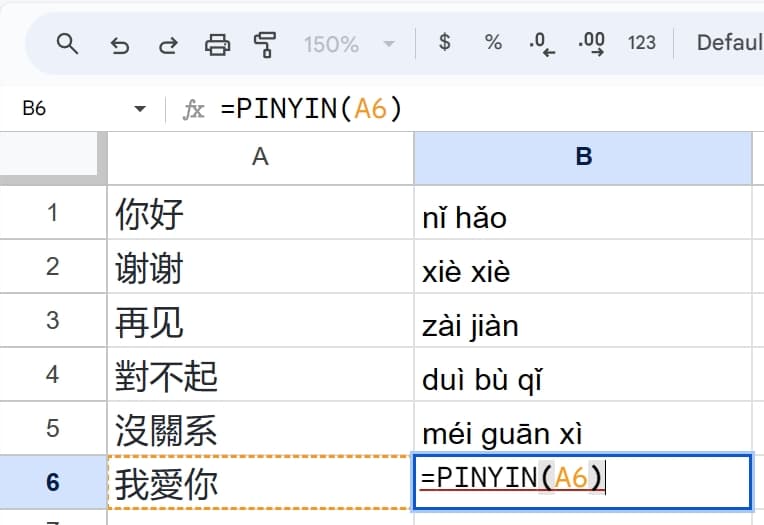Screen dimensions: 764x525
Task: Redo the last undone action
Action: coord(168,43)
